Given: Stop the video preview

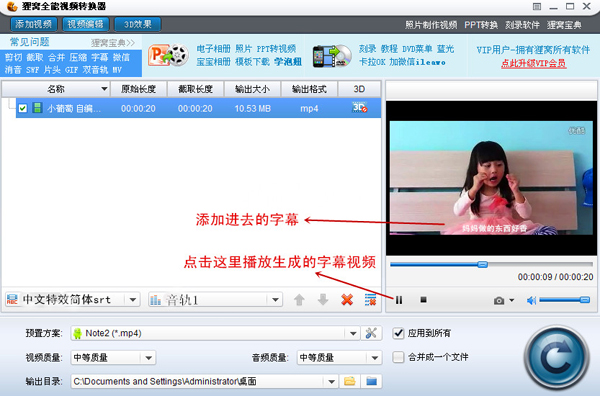Looking at the screenshot, I should tap(423, 300).
